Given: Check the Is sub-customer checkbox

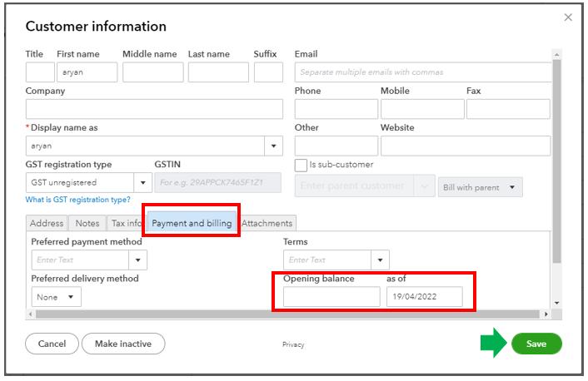Looking at the screenshot, I should [x=301, y=165].
